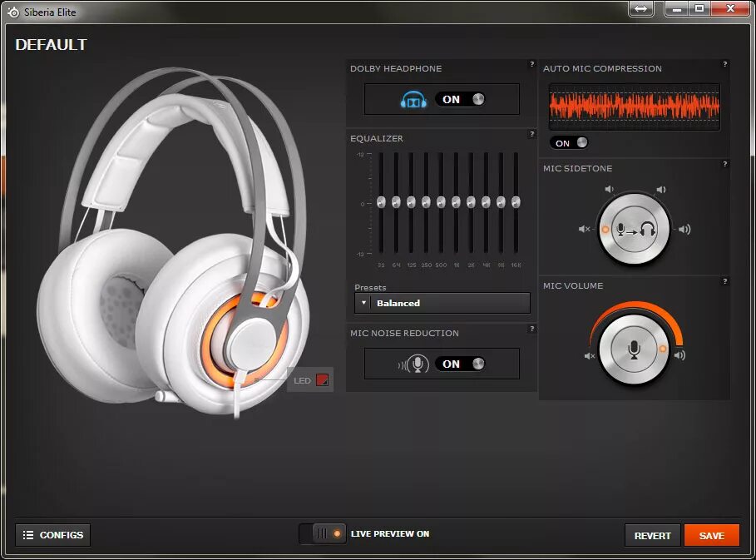
Task: Click the Mic Sidetone dial center
Action: click(x=634, y=229)
